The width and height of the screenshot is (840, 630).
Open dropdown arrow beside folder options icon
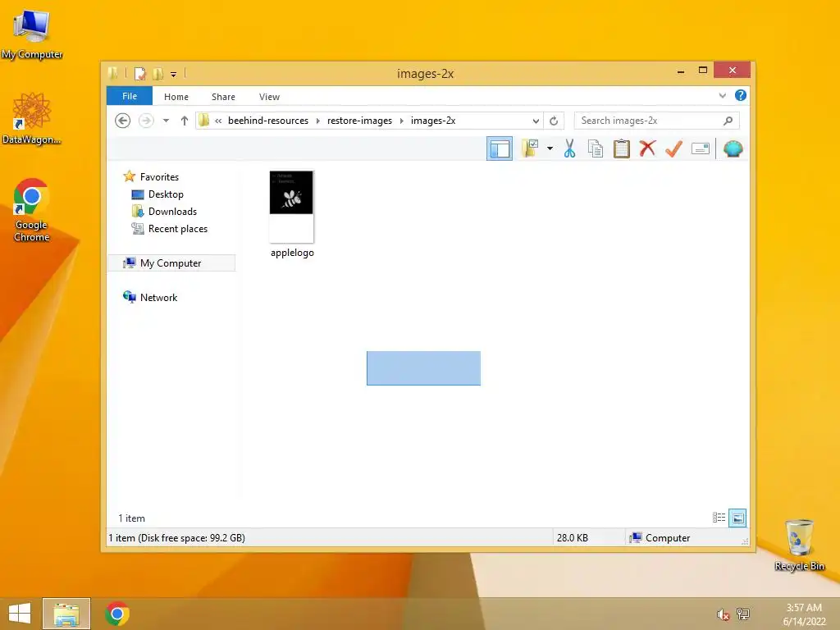pos(550,148)
